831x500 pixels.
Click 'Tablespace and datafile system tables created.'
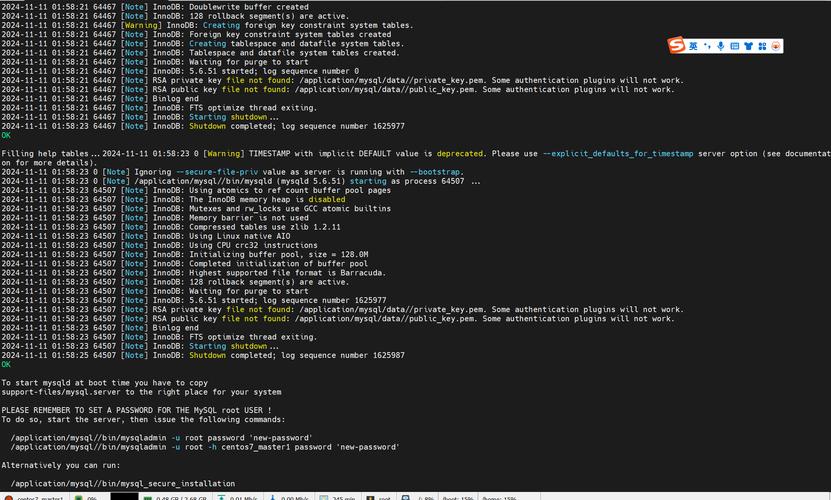coord(294,53)
